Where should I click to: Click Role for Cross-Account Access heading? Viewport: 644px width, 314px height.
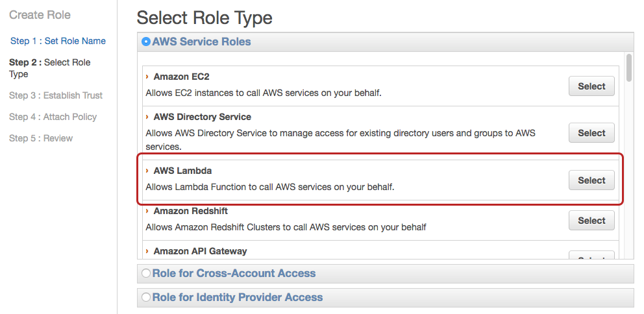click(x=234, y=273)
